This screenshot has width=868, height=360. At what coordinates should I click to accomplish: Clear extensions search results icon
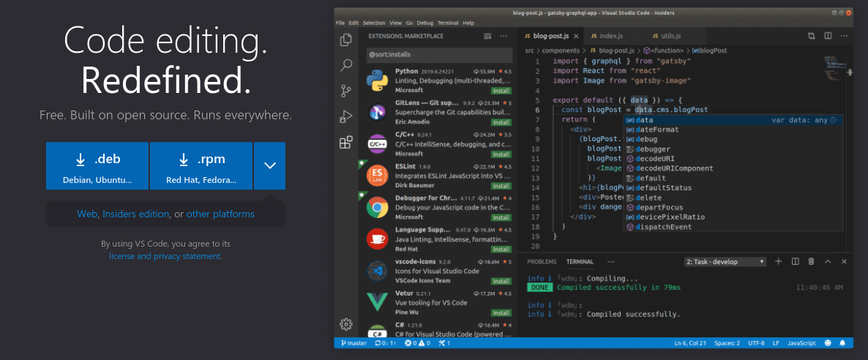click(487, 36)
